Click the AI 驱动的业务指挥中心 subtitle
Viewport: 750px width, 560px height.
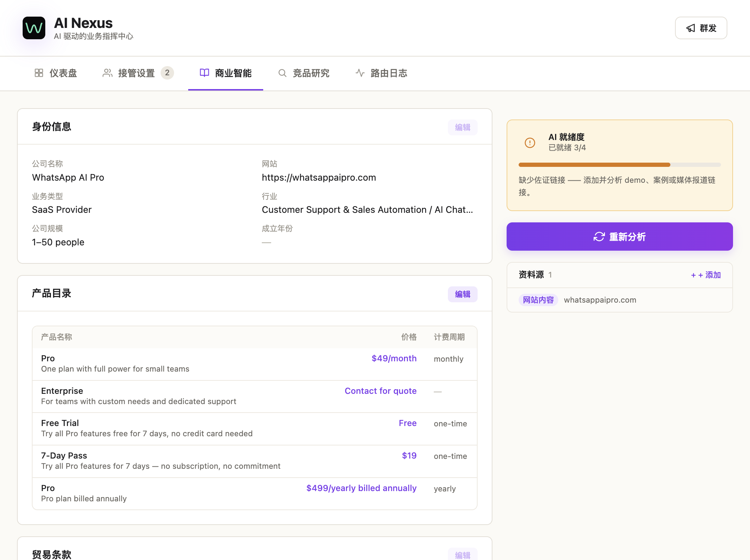point(94,36)
